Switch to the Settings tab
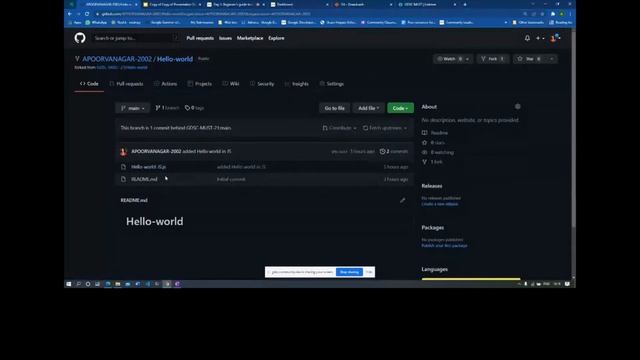The width and height of the screenshot is (640, 360). pyautogui.click(x=332, y=84)
